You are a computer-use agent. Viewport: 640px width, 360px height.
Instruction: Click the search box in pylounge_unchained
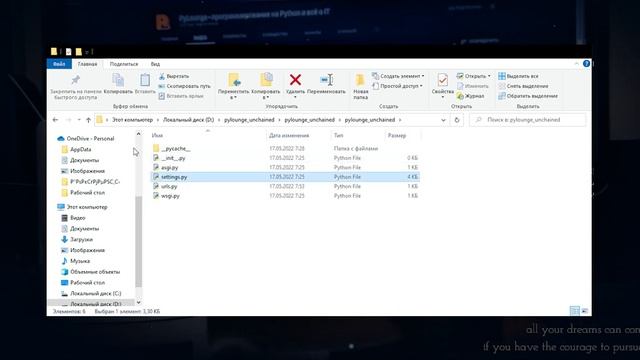click(x=527, y=120)
